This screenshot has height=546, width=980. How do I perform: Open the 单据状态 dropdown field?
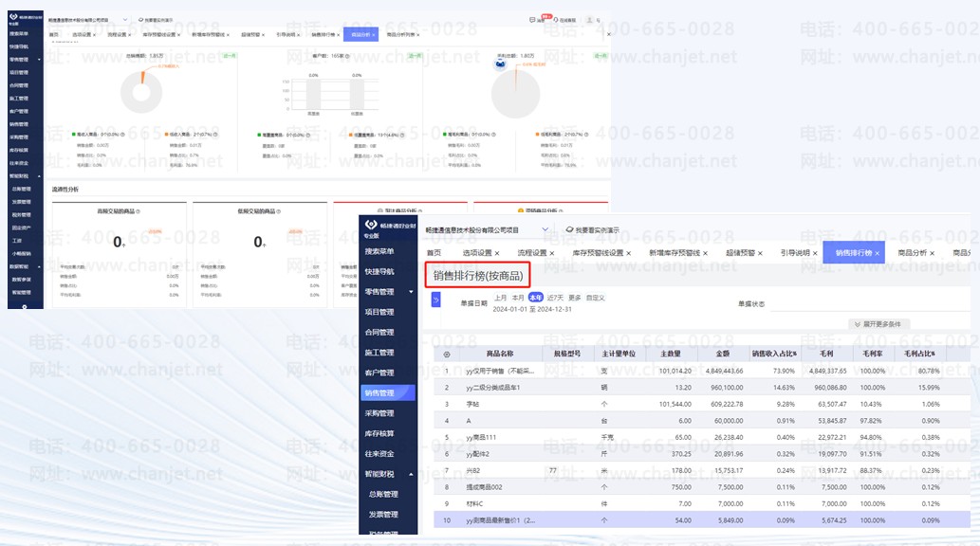pos(869,305)
